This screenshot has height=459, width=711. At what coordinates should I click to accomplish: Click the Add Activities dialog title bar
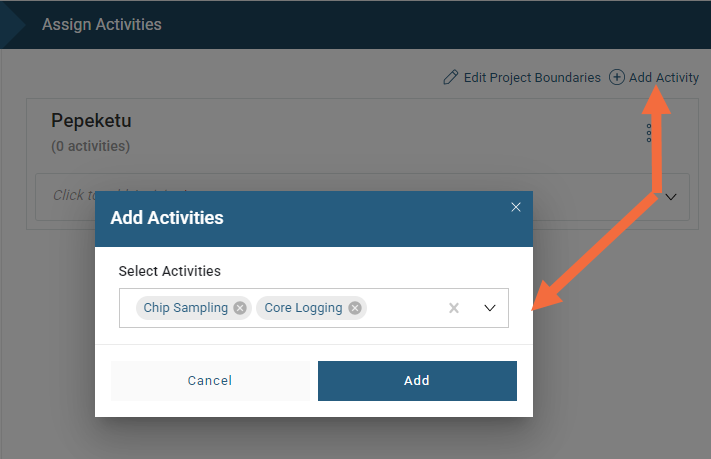pos(314,219)
